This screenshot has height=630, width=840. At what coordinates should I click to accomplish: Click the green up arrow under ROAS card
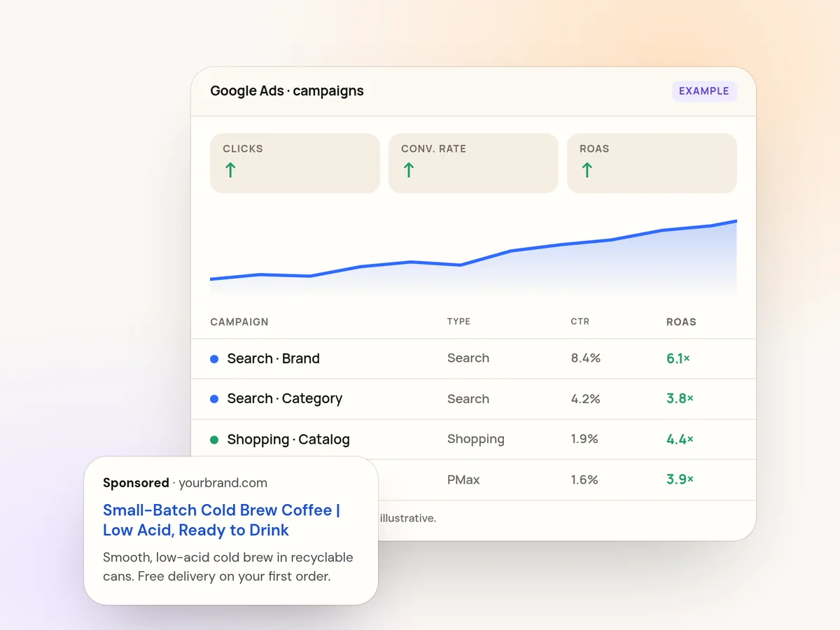pyautogui.click(x=587, y=169)
